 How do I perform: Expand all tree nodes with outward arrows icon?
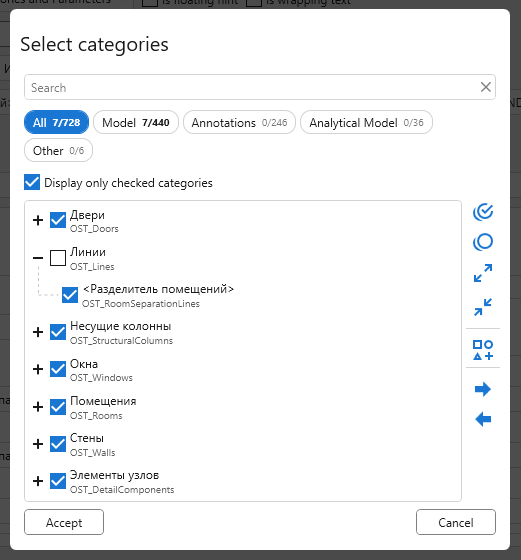[x=483, y=273]
